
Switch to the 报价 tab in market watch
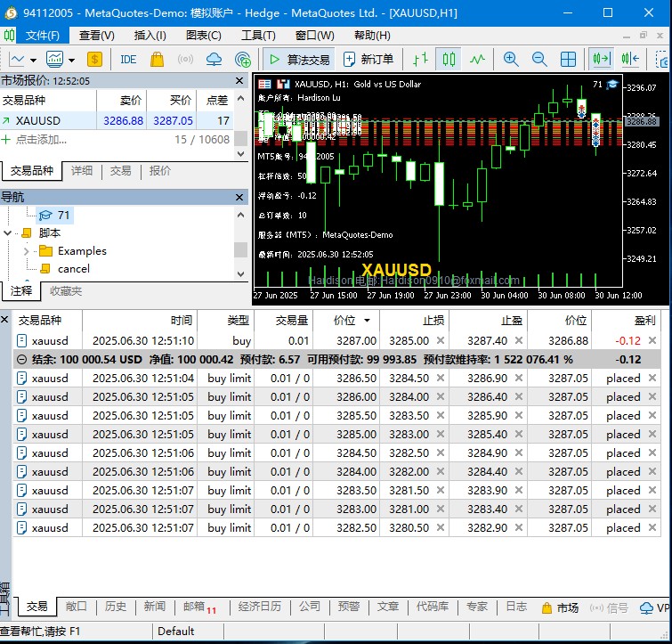coord(160,171)
